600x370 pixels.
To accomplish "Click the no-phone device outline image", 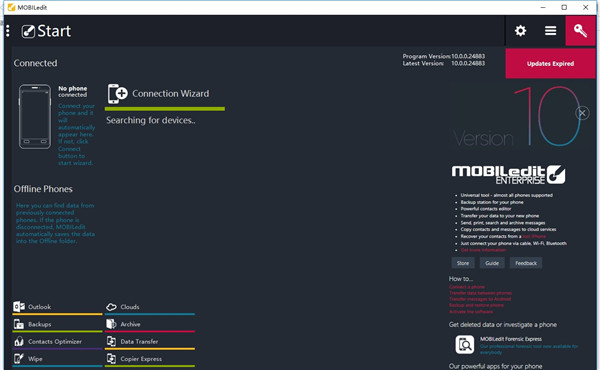I will click(35, 117).
